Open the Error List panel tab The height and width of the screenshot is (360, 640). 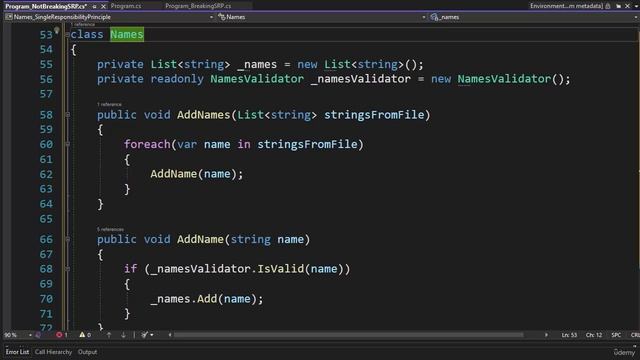(17, 352)
